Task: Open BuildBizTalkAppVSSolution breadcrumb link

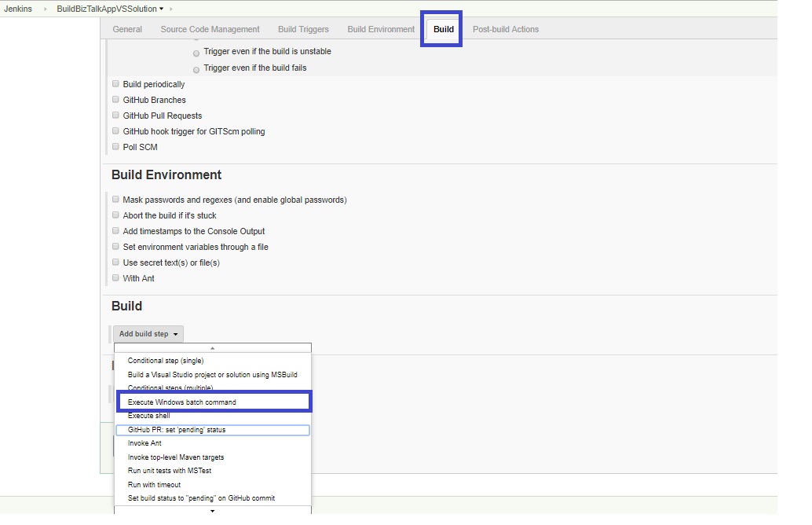Action: tap(107, 9)
